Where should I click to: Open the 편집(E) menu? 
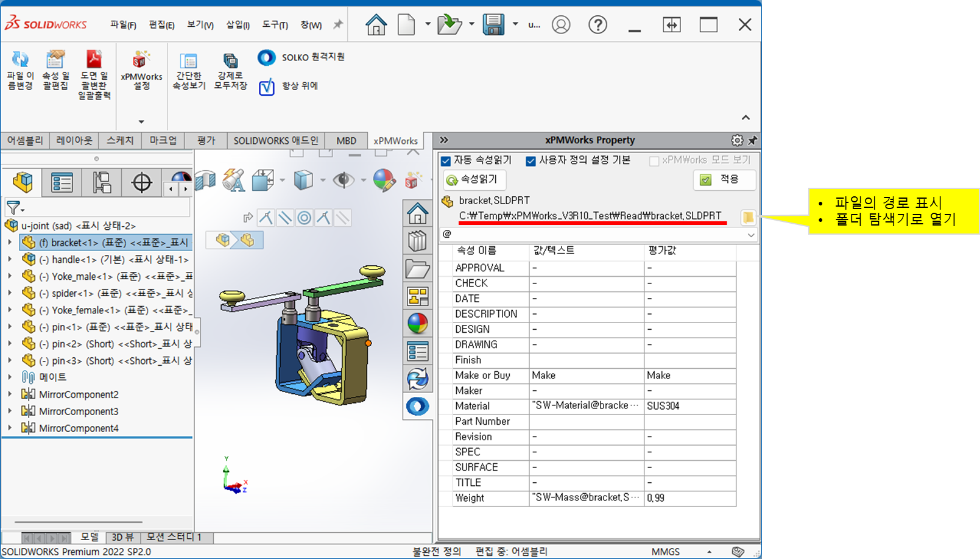point(161,25)
